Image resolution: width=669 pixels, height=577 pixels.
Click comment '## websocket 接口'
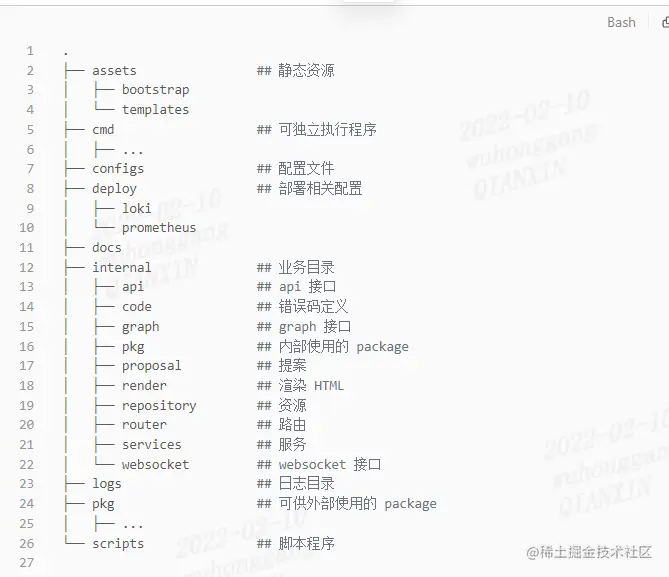(x=318, y=464)
